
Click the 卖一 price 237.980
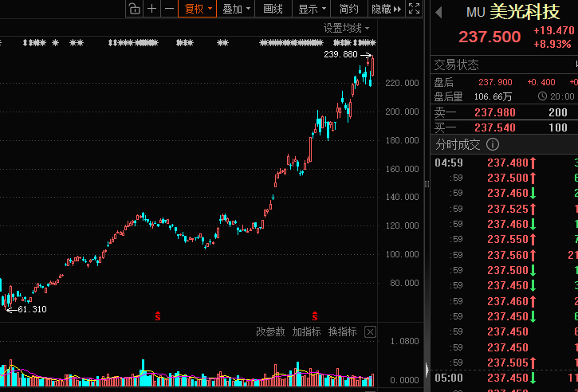tap(495, 112)
